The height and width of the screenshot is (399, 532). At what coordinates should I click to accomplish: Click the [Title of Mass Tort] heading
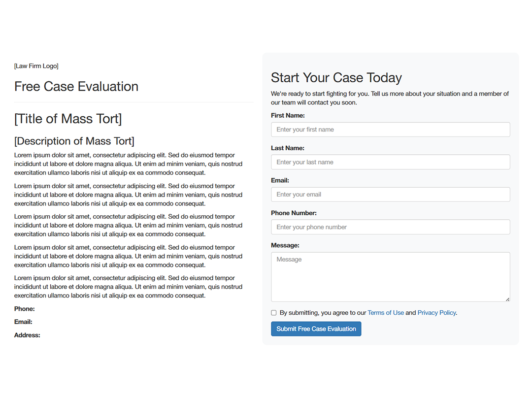tap(68, 119)
